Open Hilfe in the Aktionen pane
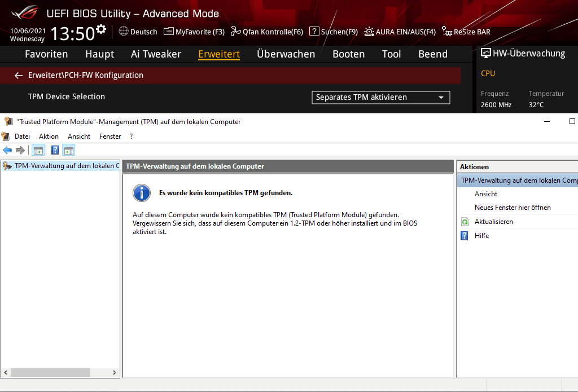The width and height of the screenshot is (578, 392). coord(482,235)
